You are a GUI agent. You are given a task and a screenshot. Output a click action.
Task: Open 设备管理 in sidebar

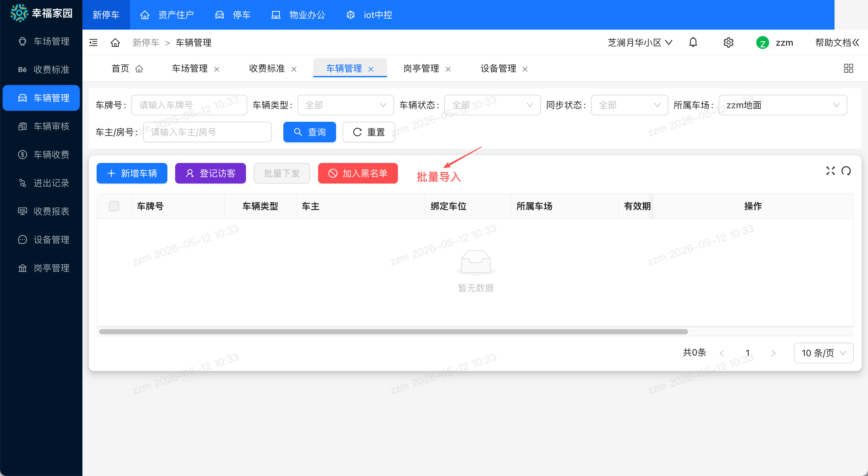(x=41, y=239)
